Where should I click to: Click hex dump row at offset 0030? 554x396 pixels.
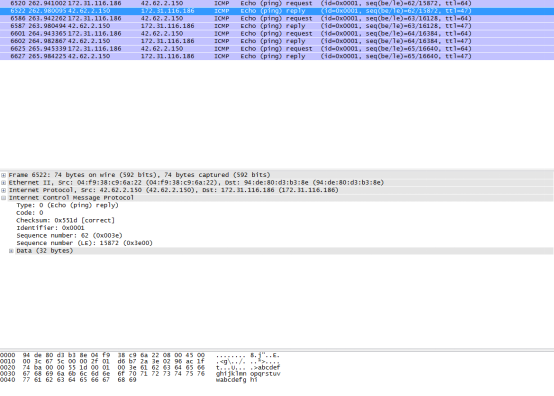(140, 373)
